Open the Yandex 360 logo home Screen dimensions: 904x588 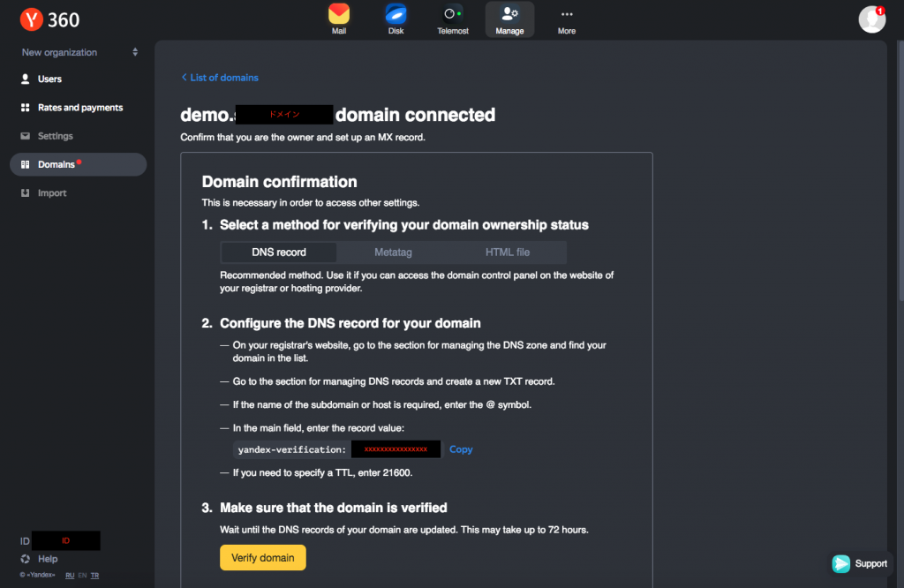49,19
